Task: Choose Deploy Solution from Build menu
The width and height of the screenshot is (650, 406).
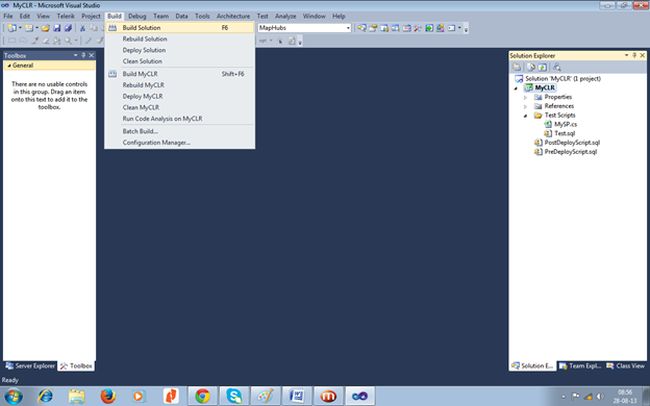Action: 179,50
